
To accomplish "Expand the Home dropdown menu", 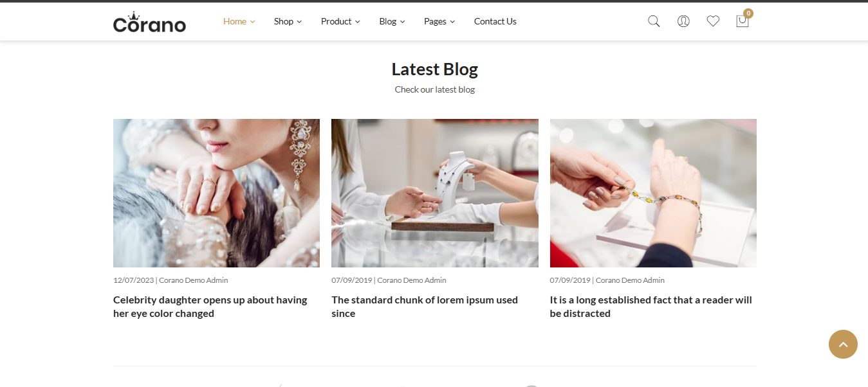I will coord(239,21).
